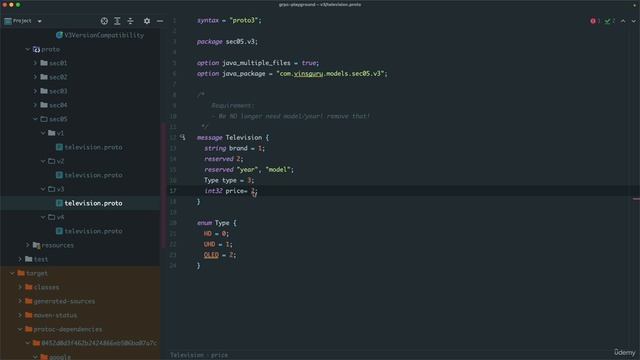Image resolution: width=640 pixels, height=360 pixels.
Task: Expand the maven-status folder
Action: click(20, 315)
